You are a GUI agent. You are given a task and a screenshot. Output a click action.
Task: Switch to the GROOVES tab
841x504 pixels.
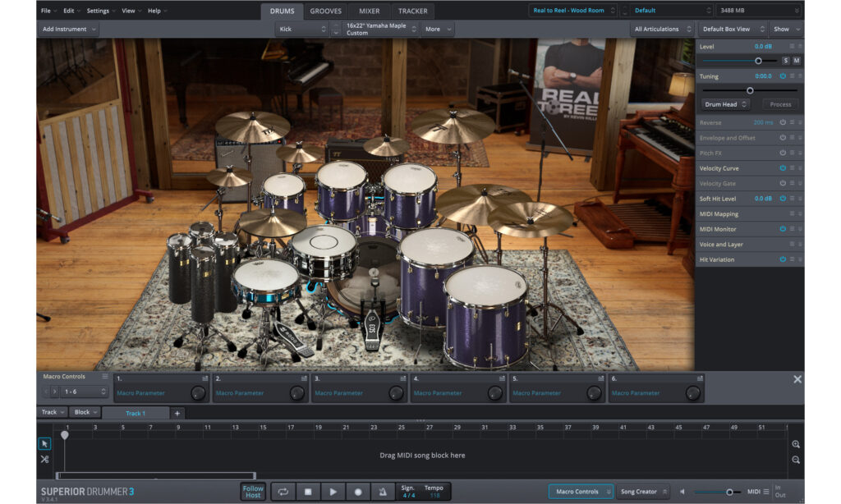[325, 11]
